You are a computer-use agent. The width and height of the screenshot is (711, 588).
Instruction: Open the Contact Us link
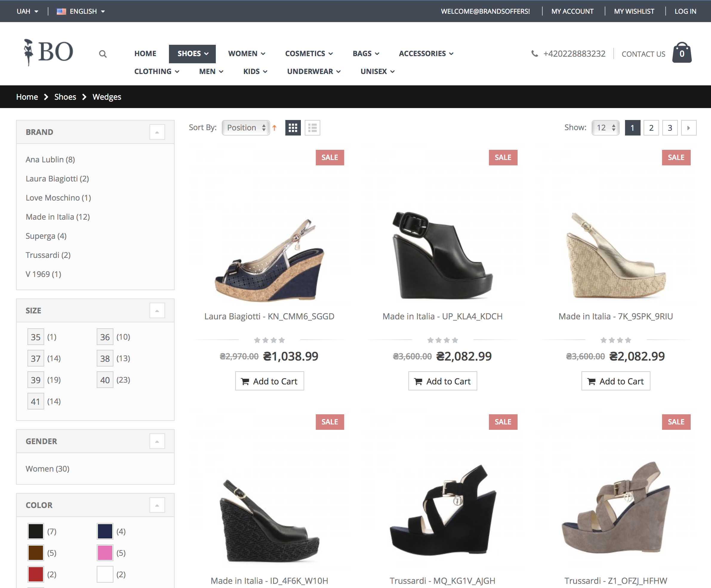(643, 54)
